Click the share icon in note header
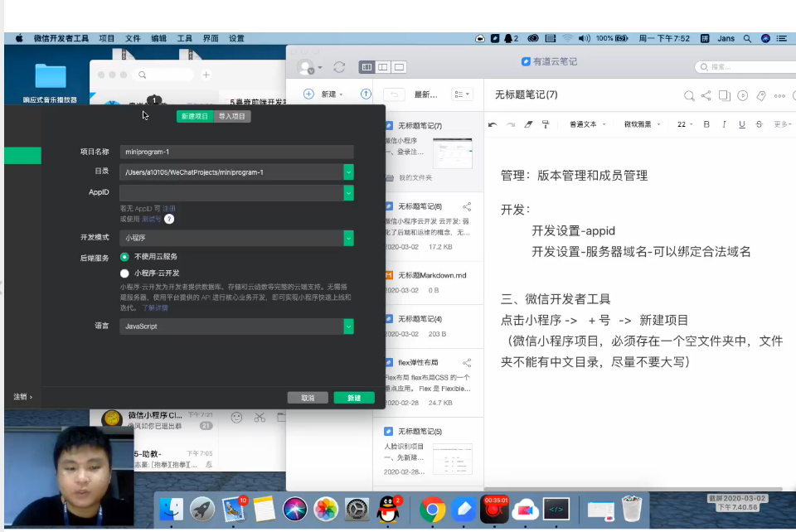 coord(706,95)
